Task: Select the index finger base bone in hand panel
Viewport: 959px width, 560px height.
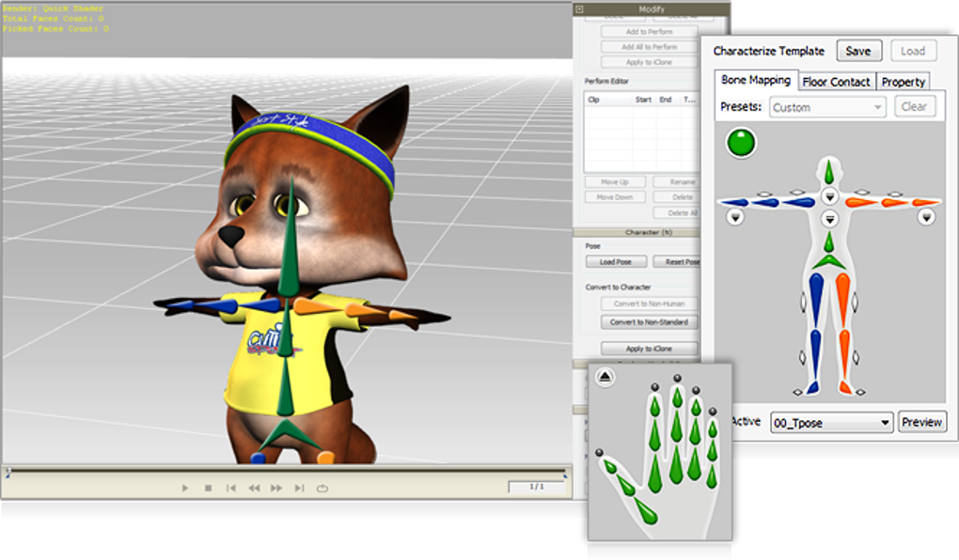Action: 655,474
